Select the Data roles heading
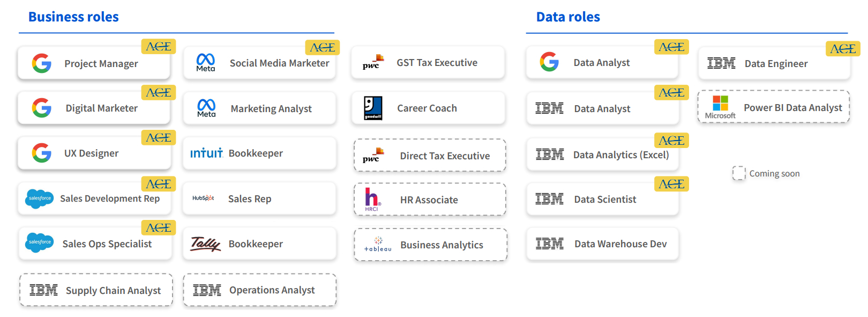Image resolution: width=868 pixels, height=317 pixels. point(568,17)
